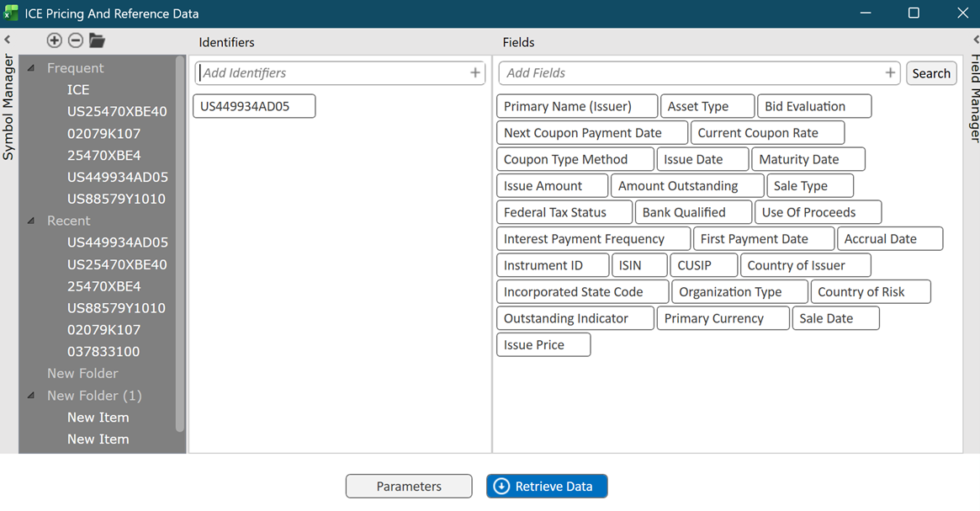Screen dimensions: 980x511
Task: Collapse the Frequent folder in tree
Action: point(31,68)
